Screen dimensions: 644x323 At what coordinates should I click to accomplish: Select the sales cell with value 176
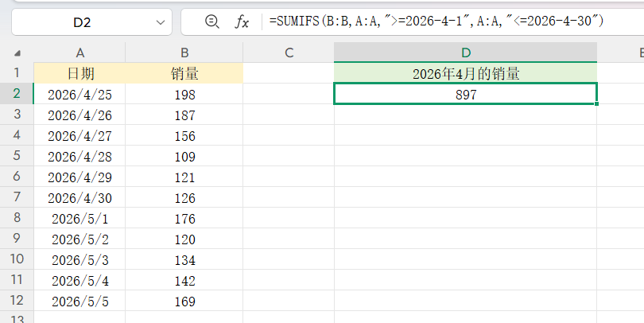coord(184,218)
